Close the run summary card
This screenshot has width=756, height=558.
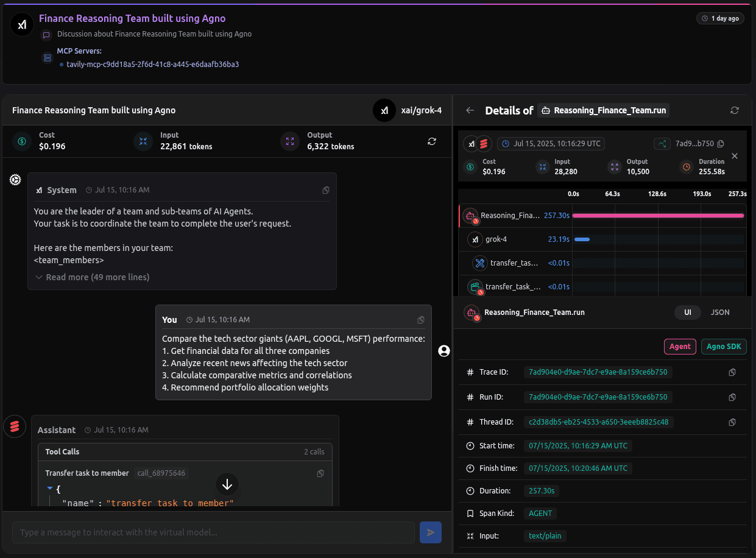[735, 156]
